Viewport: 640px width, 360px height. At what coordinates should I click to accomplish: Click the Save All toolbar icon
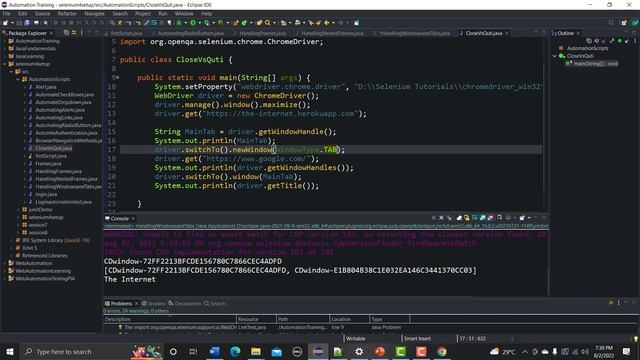pyautogui.click(x=27, y=23)
